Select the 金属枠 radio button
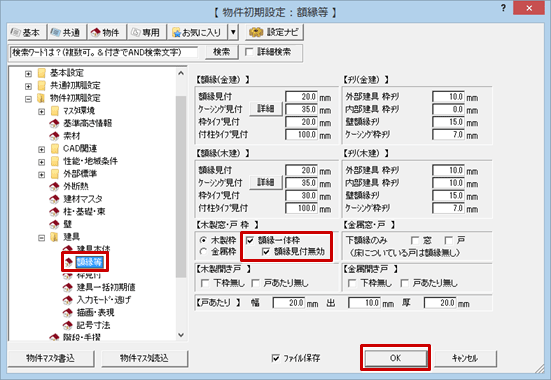This screenshot has height=380, width=551. pyautogui.click(x=203, y=252)
